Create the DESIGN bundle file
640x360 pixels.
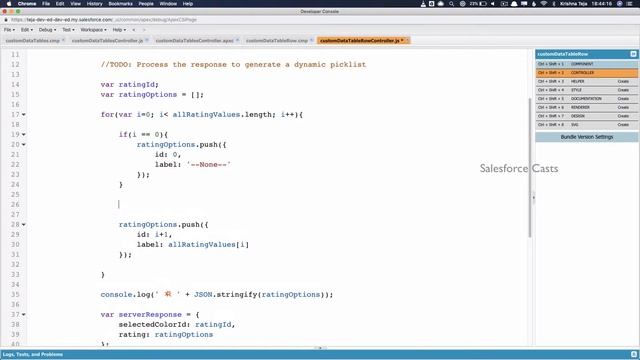tap(623, 116)
